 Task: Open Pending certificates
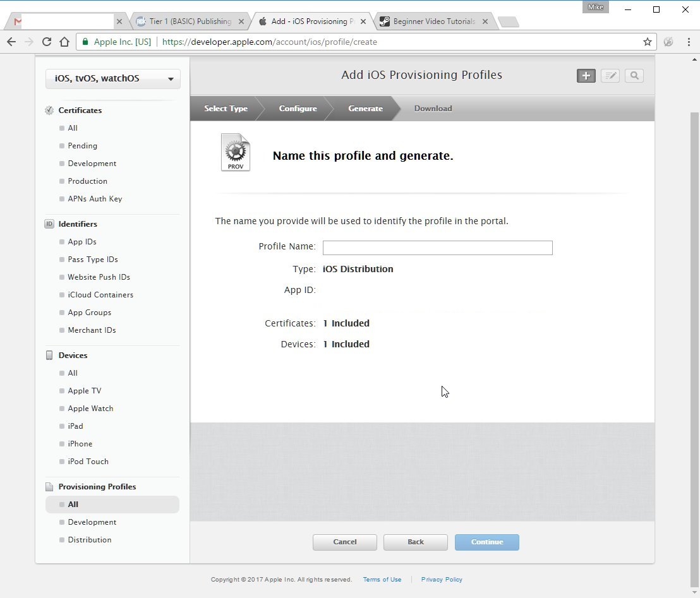pyautogui.click(x=83, y=146)
